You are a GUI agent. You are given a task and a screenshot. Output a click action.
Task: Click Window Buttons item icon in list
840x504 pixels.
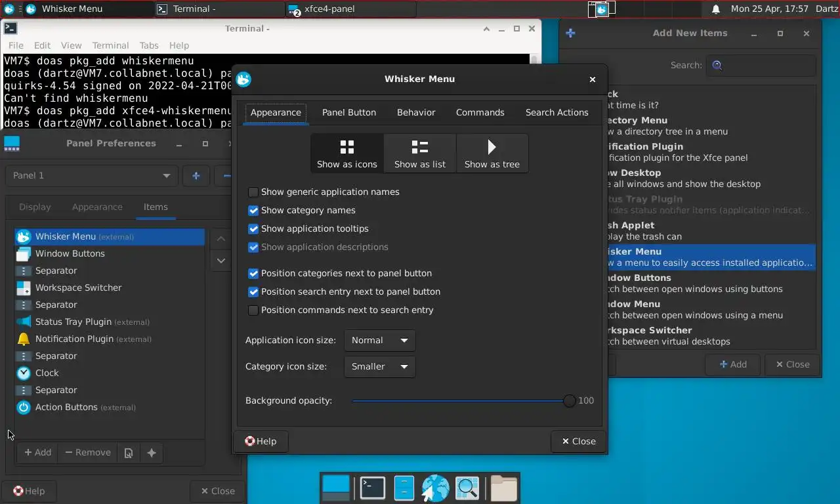[x=24, y=253]
